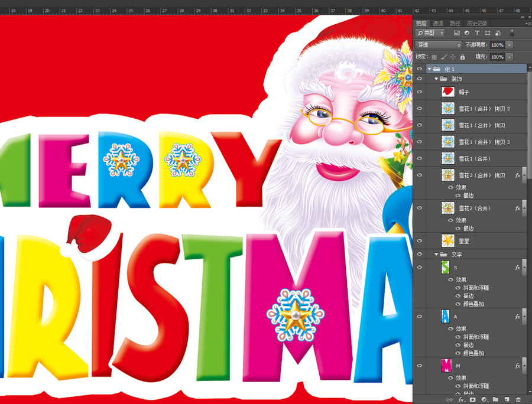Click the 效果 row under layer M
This screenshot has height=404, width=532.
[460, 378]
